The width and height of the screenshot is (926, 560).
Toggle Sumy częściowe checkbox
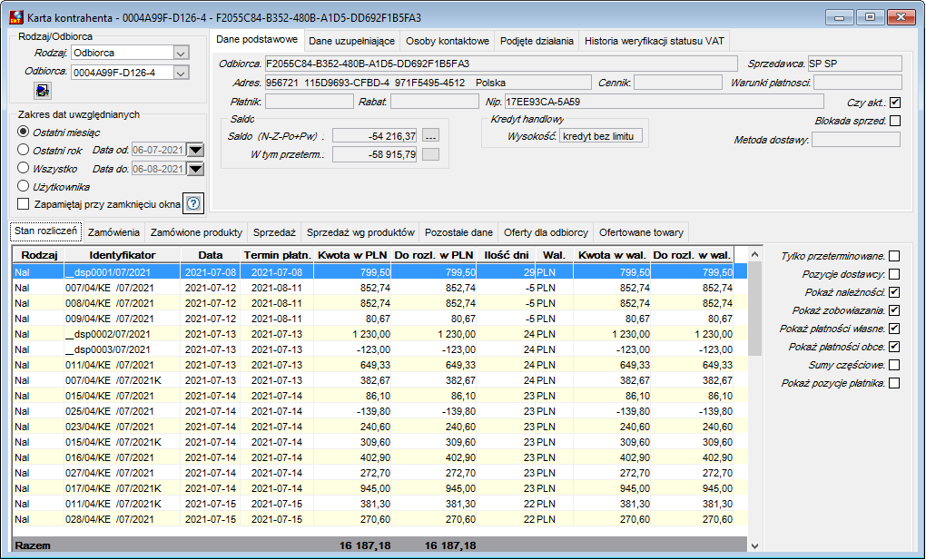[x=895, y=365]
